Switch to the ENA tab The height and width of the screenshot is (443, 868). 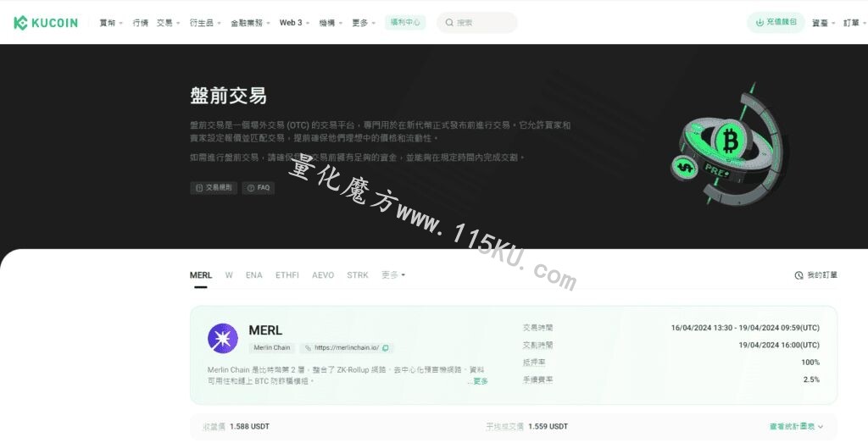254,275
